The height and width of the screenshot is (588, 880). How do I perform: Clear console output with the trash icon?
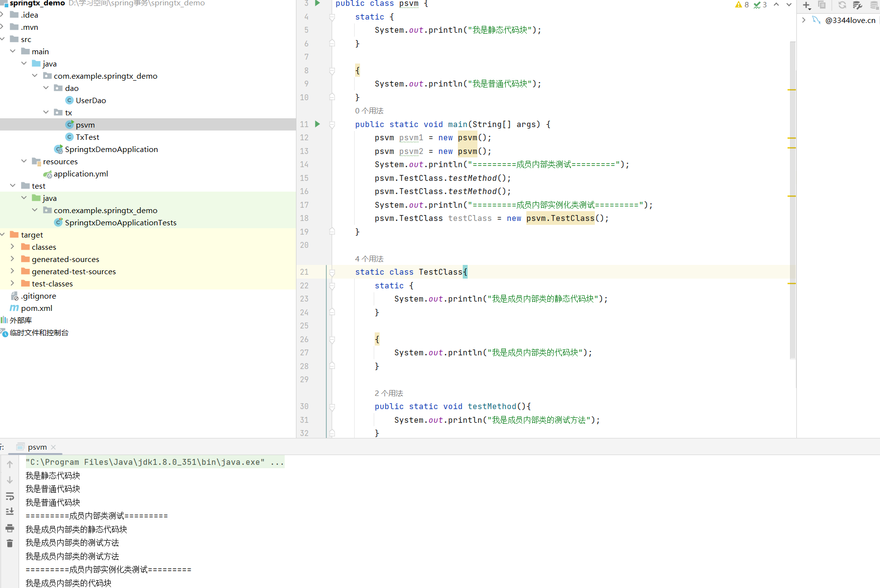click(10, 544)
